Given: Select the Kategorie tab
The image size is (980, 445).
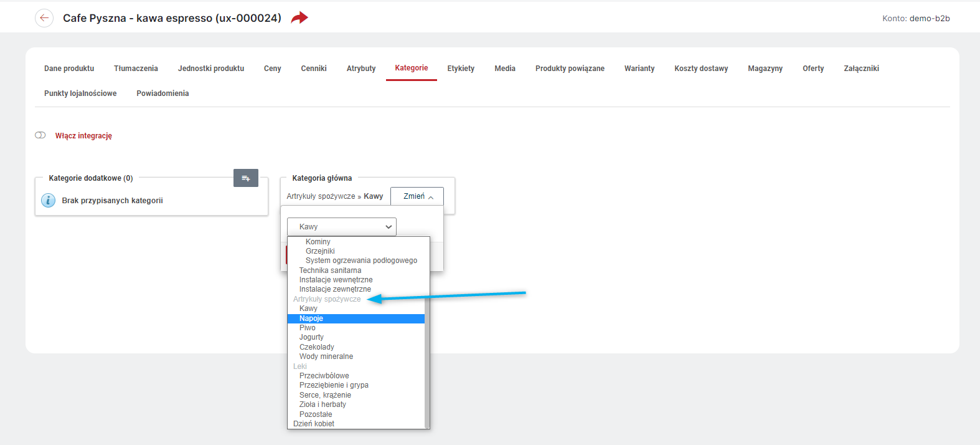Looking at the screenshot, I should (x=412, y=68).
